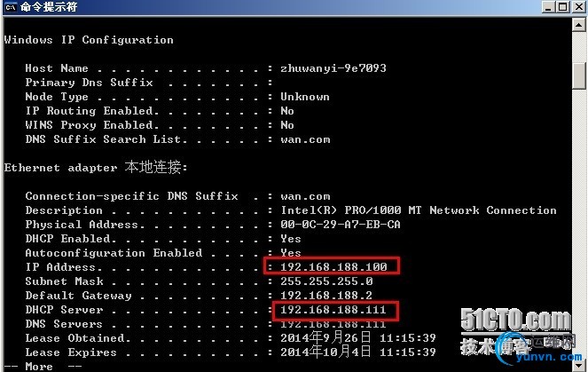The width and height of the screenshot is (588, 372).
Task: Click the Lease Obtained date value
Action: [357, 338]
